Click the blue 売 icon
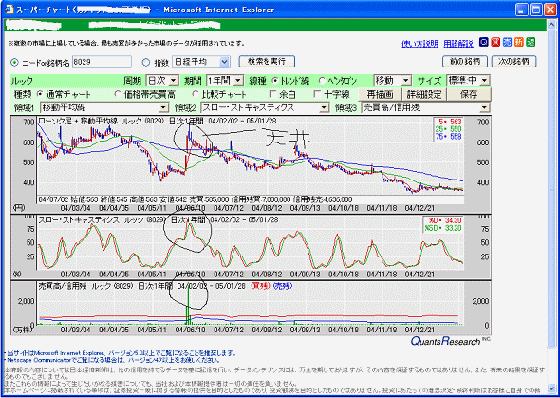This screenshot has width=560, height=398. [x=507, y=42]
